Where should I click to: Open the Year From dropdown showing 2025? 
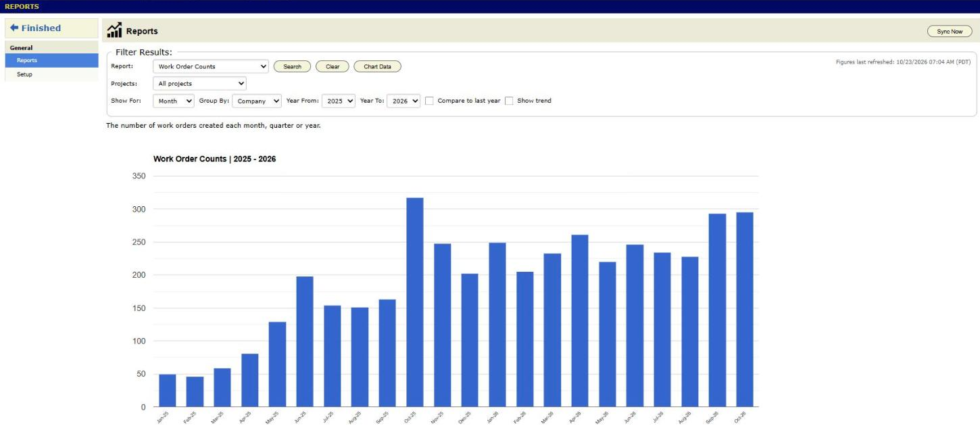[x=339, y=101]
